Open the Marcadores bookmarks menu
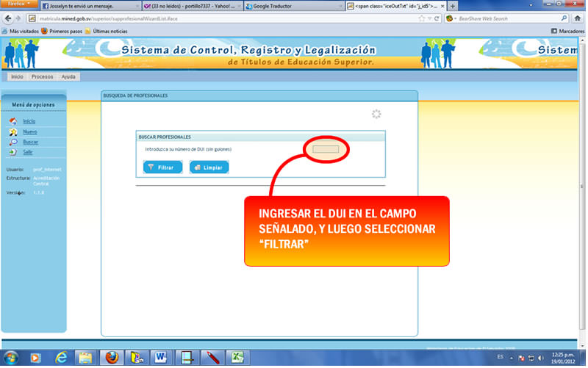 [x=567, y=31]
